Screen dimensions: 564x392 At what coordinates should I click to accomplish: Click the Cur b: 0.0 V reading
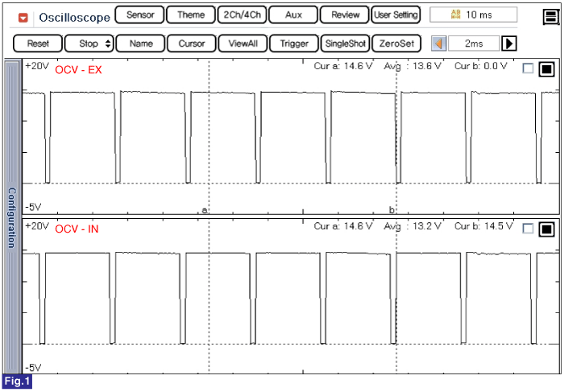click(x=480, y=66)
